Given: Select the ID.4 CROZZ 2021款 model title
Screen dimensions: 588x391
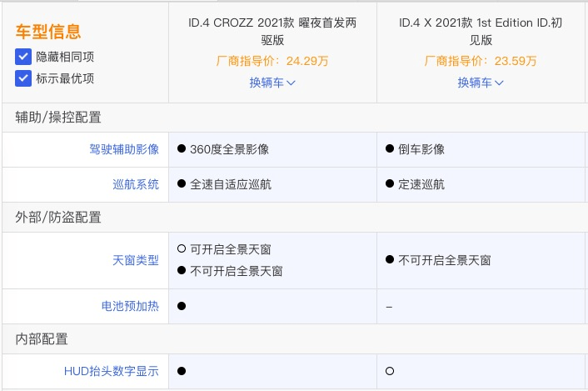Looking at the screenshot, I should coord(272,31).
